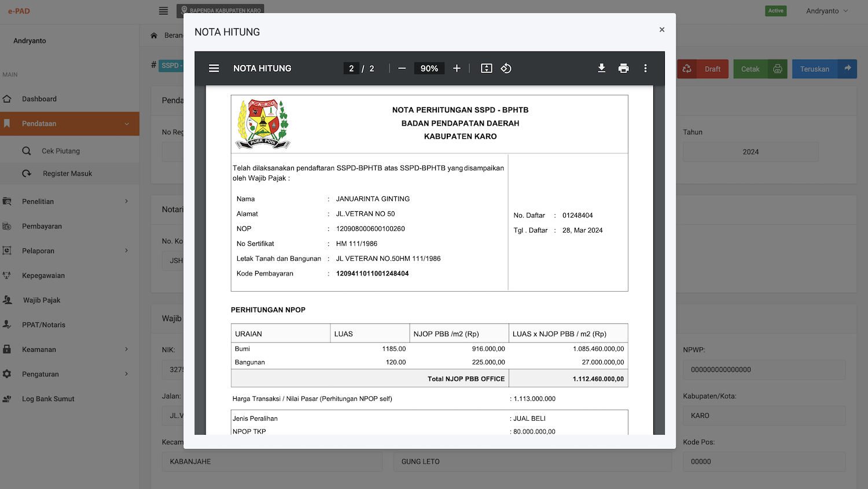Open the Andryanto user dropdown
The image size is (868, 489).
coord(826,11)
